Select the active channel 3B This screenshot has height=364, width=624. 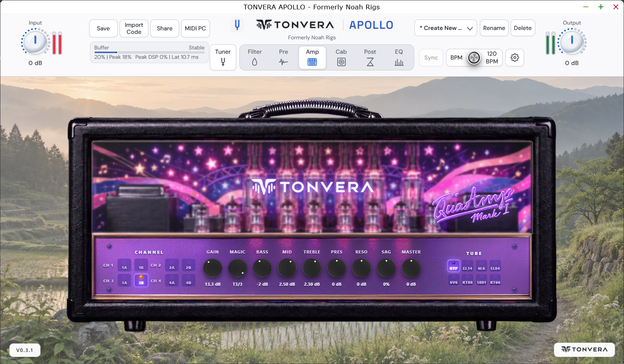pos(141,281)
